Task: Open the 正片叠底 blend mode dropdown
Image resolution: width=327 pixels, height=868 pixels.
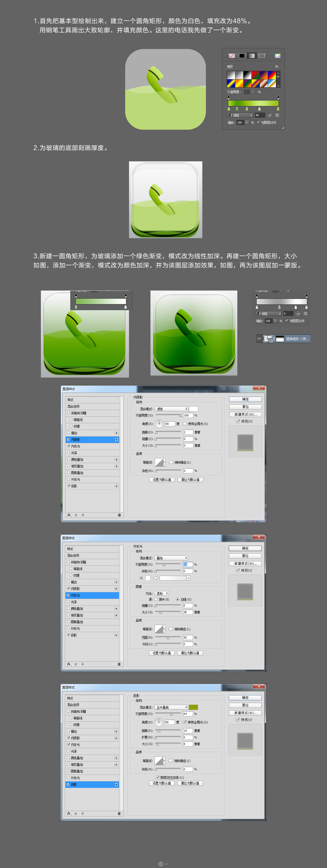Action: pos(171,707)
